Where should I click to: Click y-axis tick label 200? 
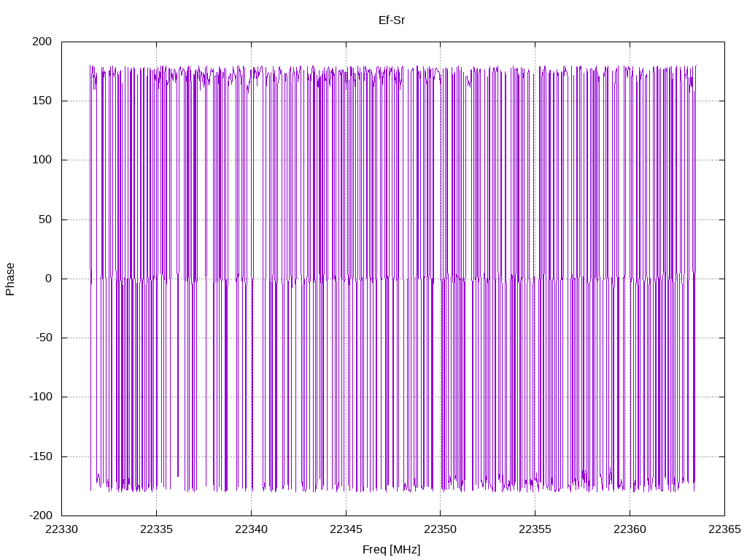[42, 42]
